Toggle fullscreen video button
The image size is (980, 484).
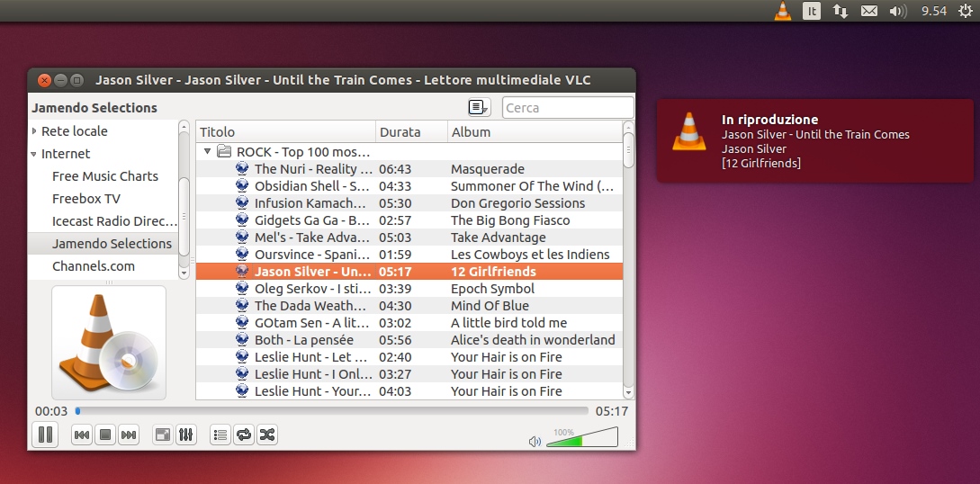[x=163, y=435]
